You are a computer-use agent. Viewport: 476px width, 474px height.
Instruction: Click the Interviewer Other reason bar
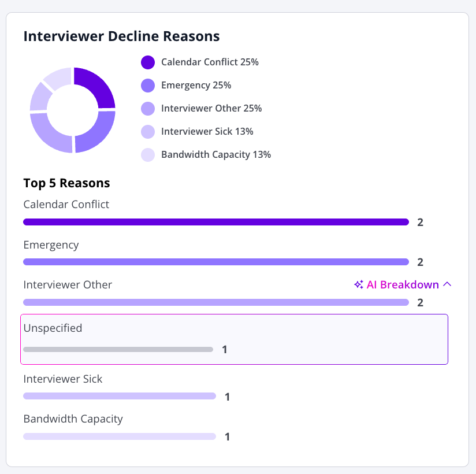click(x=215, y=302)
